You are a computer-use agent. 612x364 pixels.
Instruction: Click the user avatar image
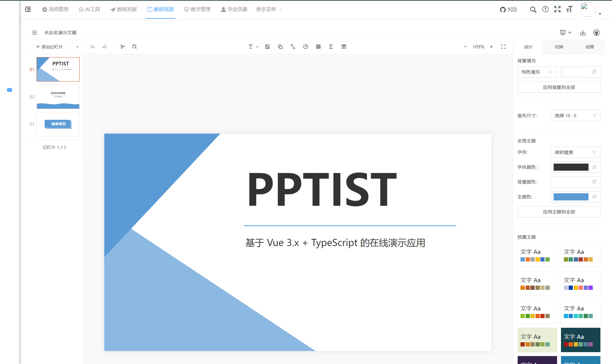pos(587,10)
